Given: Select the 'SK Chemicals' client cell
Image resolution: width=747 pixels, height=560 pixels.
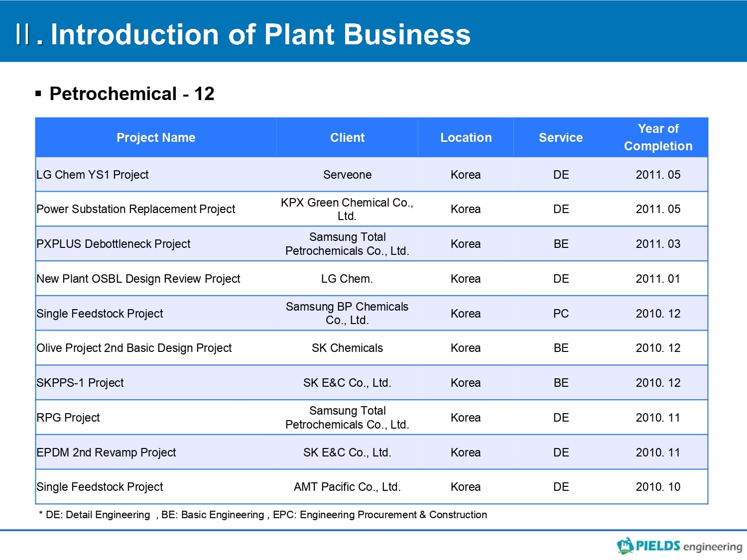Looking at the screenshot, I should coord(347,348).
